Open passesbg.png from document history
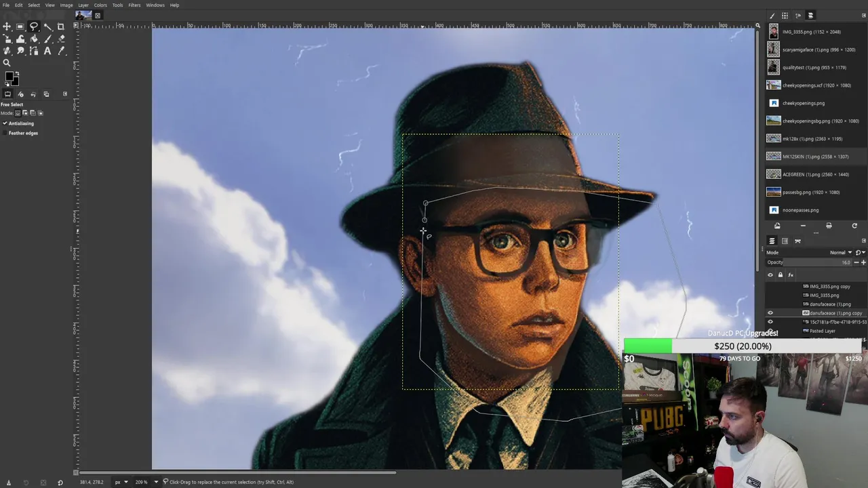Viewport: 868px width, 488px height. coord(816,192)
